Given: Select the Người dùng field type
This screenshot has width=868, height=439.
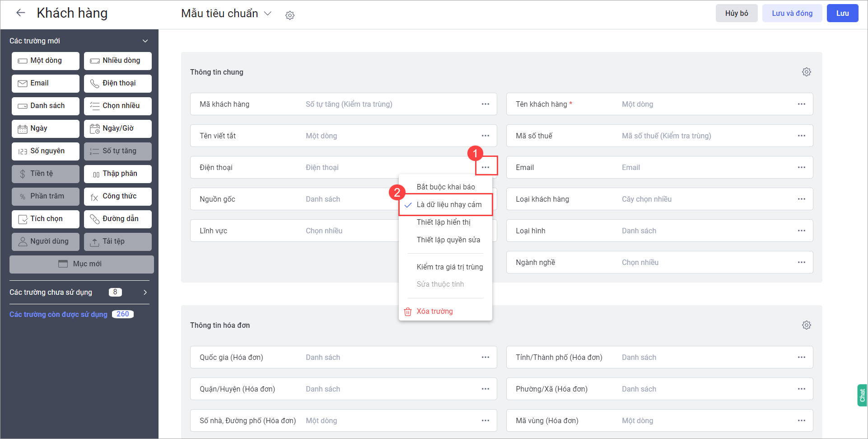Looking at the screenshot, I should tap(46, 241).
